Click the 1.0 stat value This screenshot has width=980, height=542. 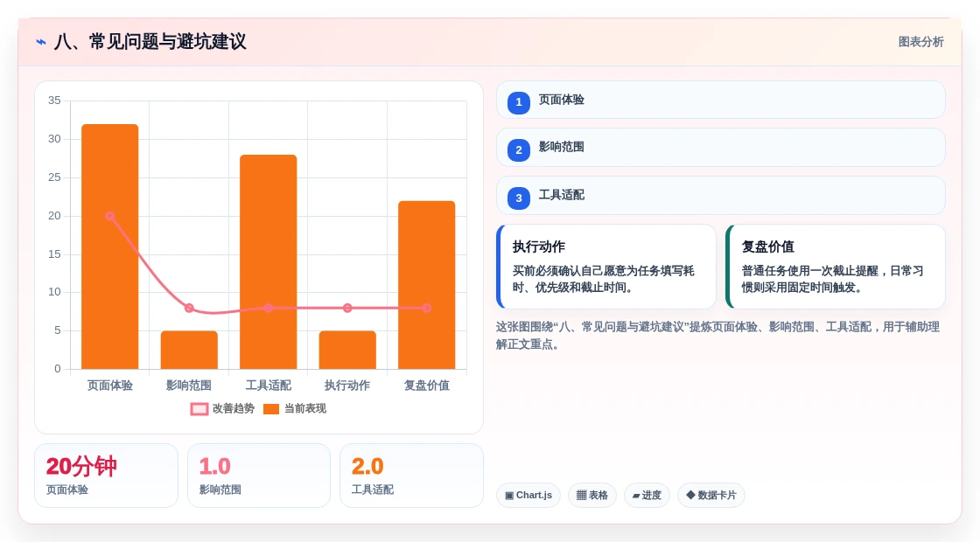pyautogui.click(x=215, y=467)
